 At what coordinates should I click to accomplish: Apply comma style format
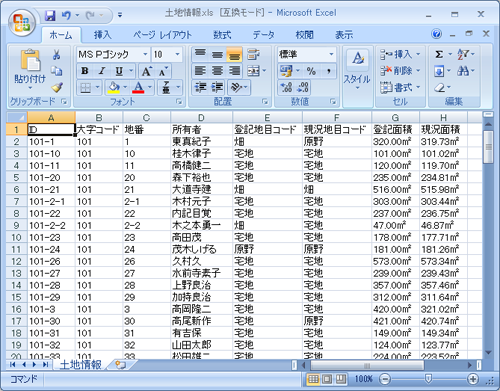pos(329,71)
